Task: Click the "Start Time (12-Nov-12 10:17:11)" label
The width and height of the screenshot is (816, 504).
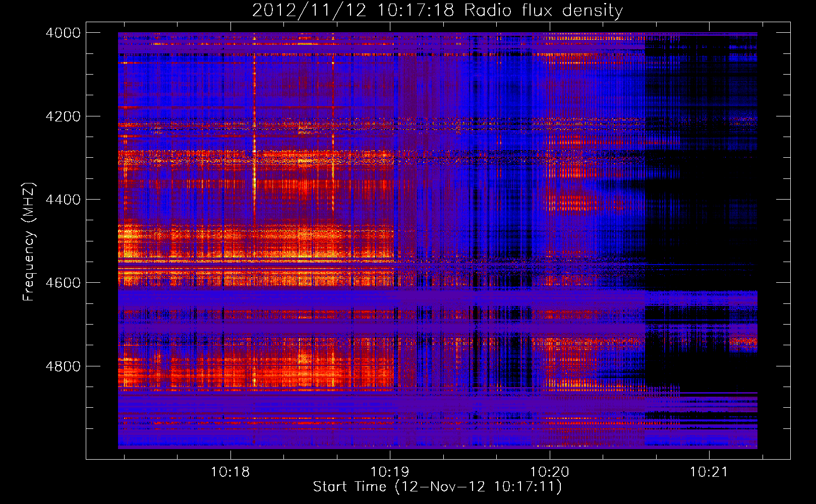Action: (437, 487)
